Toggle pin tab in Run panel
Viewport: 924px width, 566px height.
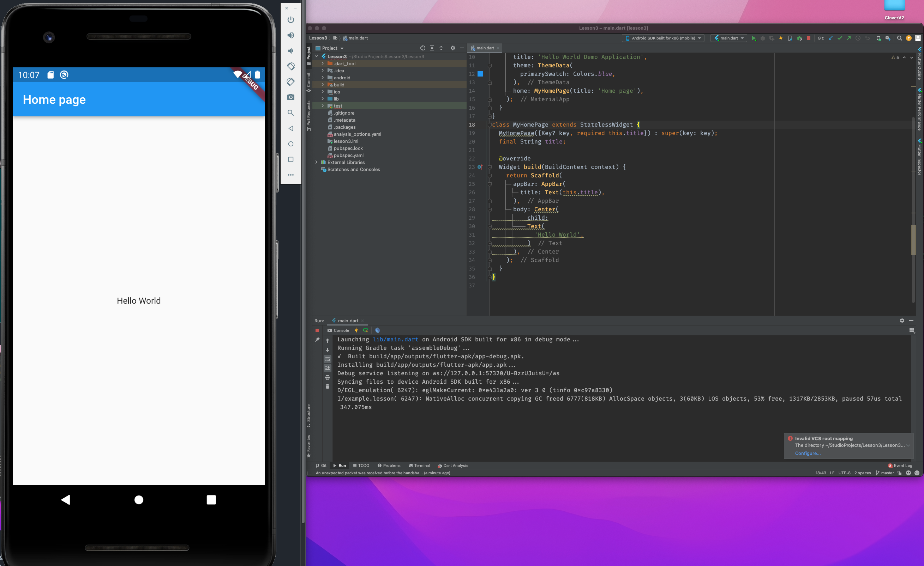(317, 339)
